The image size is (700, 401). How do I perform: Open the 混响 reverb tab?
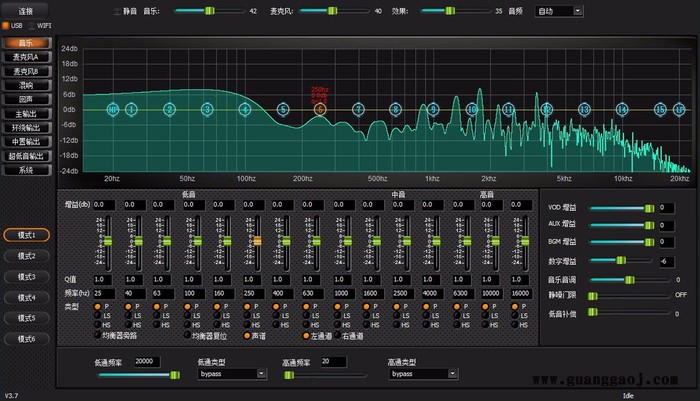[26, 85]
